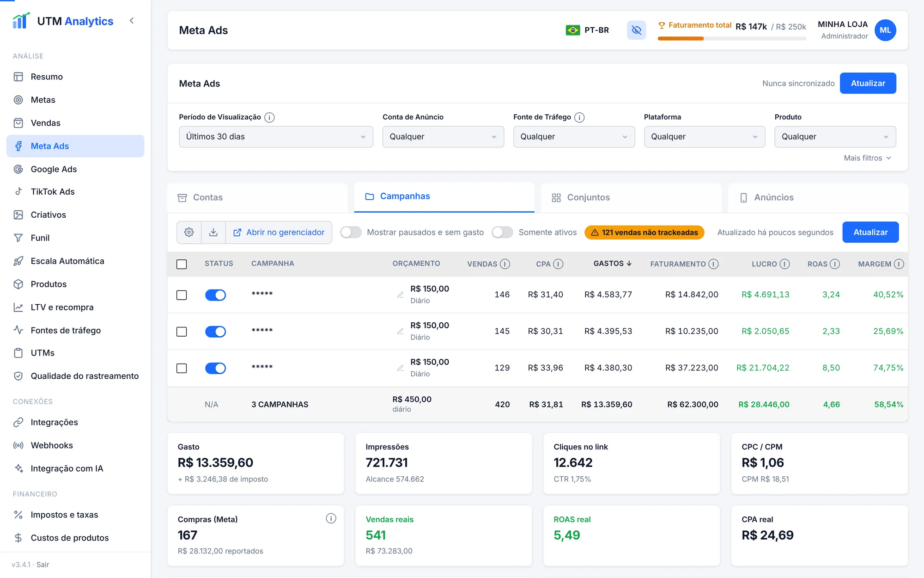This screenshot has width=924, height=578.
Task: Switch to the Conjuntos tab
Action: pyautogui.click(x=631, y=197)
